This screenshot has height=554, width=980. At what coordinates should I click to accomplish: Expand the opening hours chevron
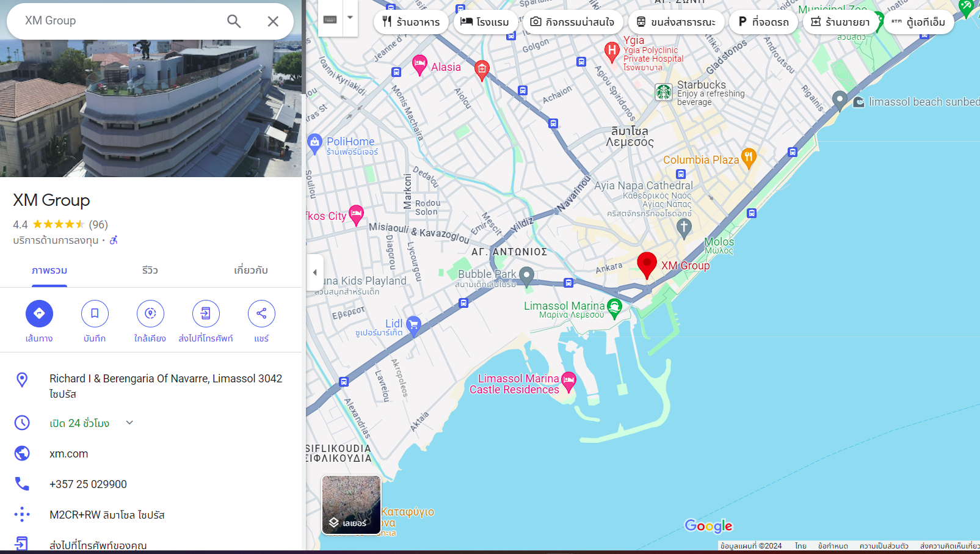(x=129, y=423)
